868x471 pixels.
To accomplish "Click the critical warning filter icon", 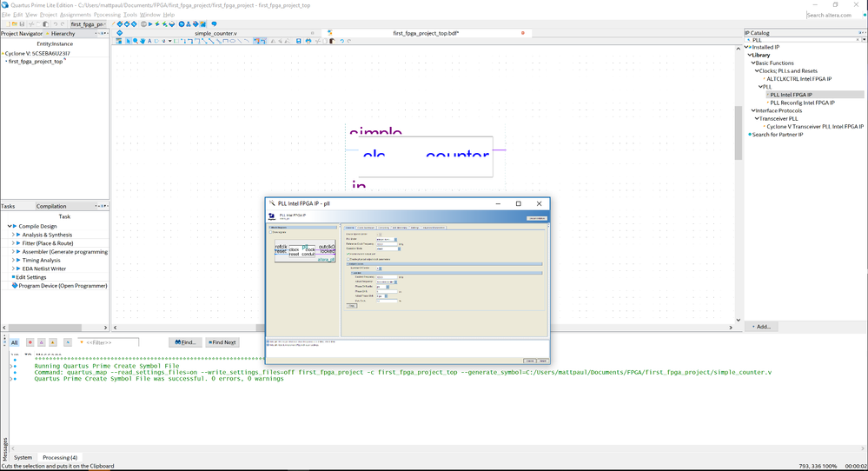I will (41, 342).
